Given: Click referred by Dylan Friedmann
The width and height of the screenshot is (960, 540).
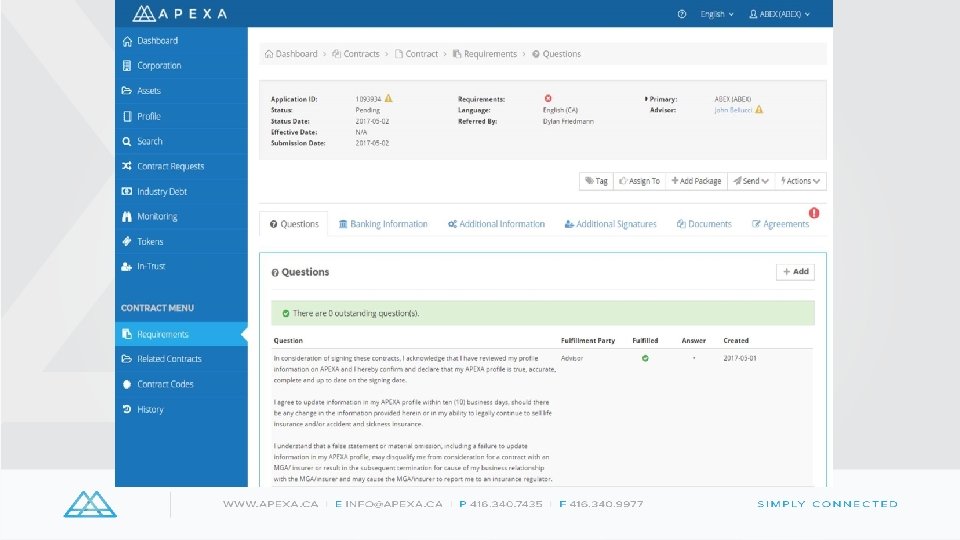Looking at the screenshot, I should click(568, 121).
